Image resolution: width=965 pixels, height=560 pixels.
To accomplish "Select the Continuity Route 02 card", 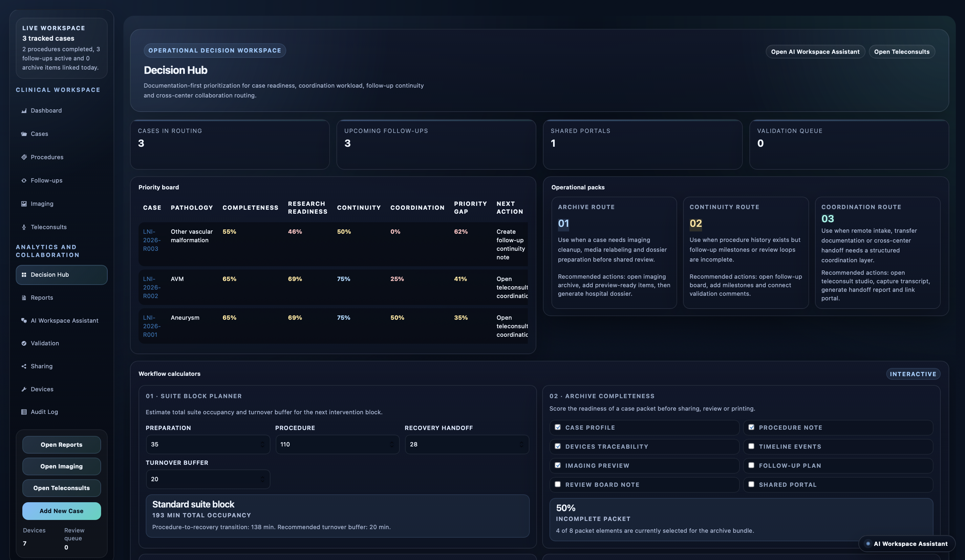I will click(x=746, y=253).
